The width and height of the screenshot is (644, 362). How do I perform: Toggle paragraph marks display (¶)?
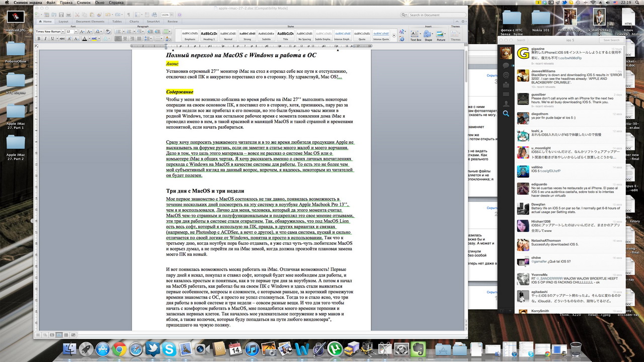coord(128,15)
